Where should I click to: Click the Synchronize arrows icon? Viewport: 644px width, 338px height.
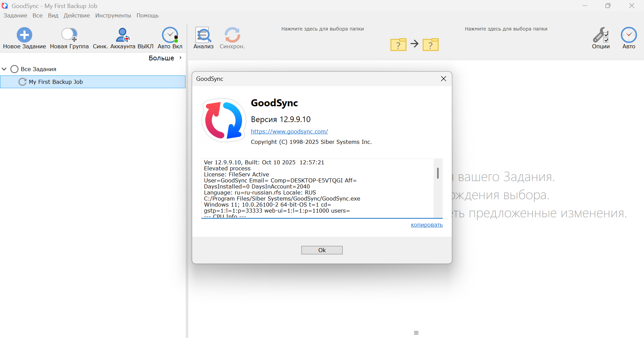coord(232,35)
